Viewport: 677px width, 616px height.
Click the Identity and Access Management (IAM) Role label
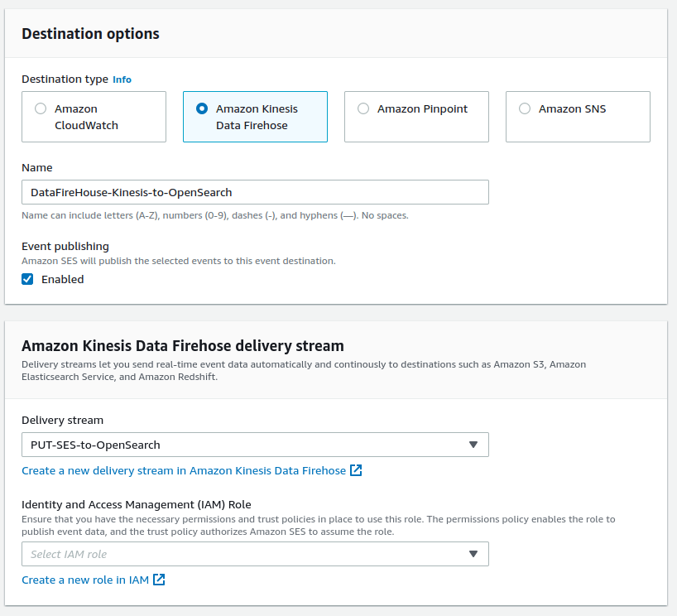tap(137, 504)
